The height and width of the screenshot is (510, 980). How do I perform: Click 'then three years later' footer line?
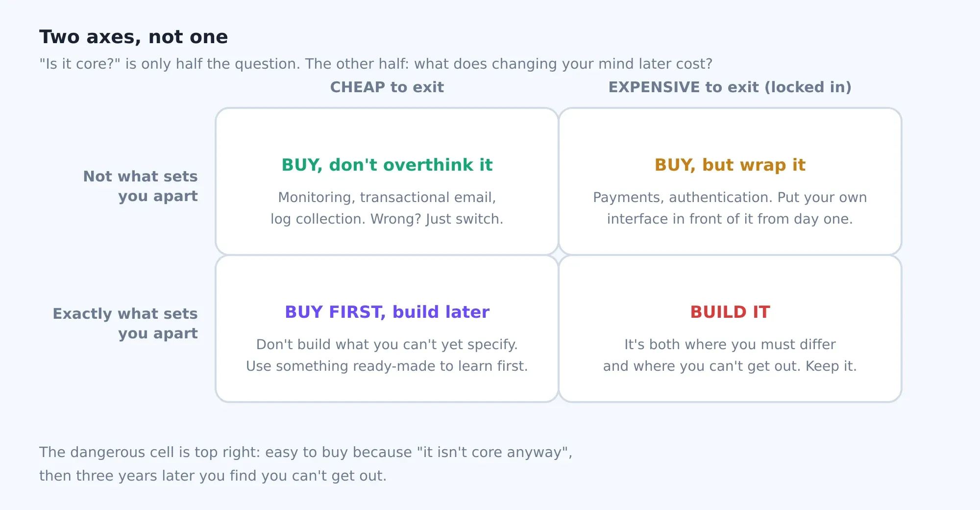click(213, 476)
